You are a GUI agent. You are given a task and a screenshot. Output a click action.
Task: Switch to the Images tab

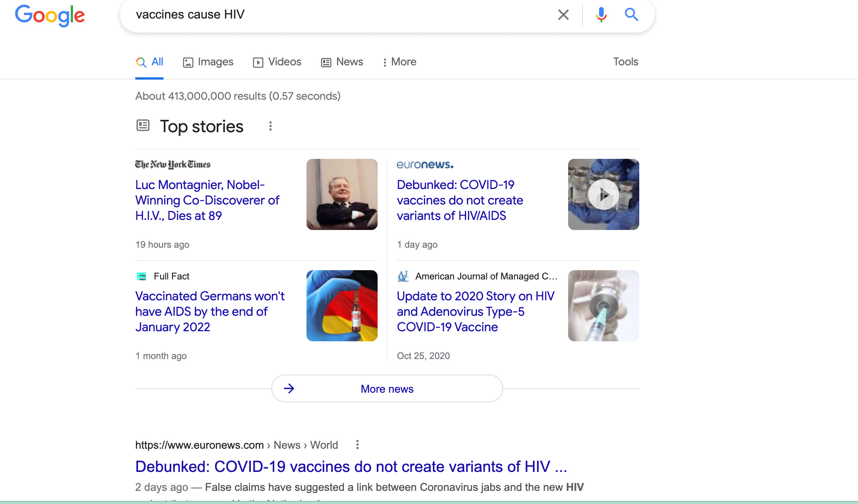tap(208, 62)
